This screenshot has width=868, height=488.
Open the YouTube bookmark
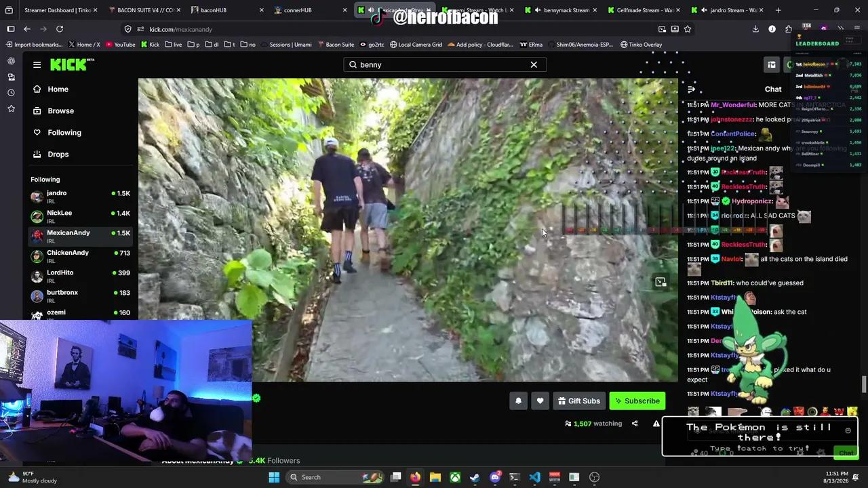point(119,45)
